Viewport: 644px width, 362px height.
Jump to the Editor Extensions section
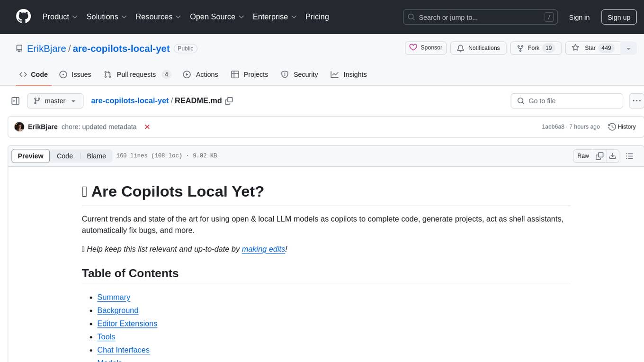tap(127, 324)
